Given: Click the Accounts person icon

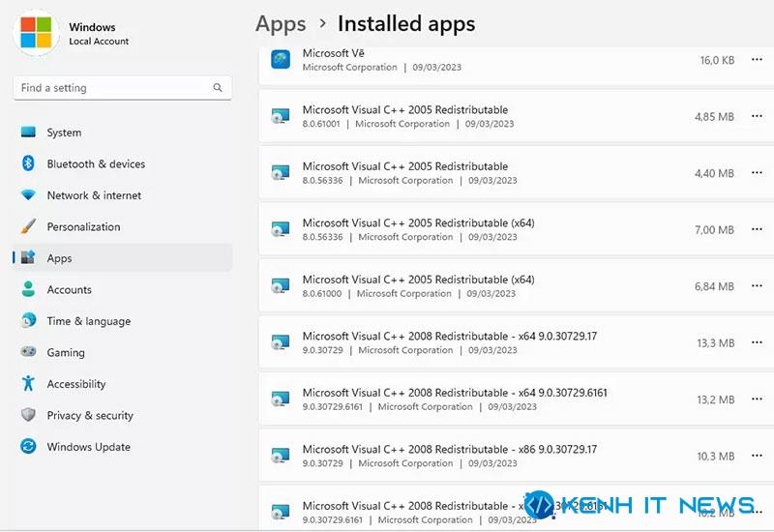Looking at the screenshot, I should [x=28, y=289].
